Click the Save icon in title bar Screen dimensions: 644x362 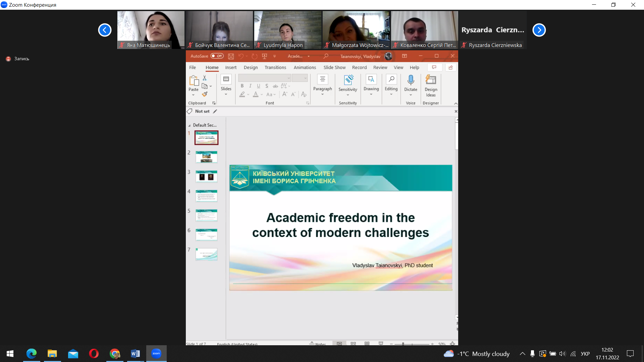(x=231, y=56)
